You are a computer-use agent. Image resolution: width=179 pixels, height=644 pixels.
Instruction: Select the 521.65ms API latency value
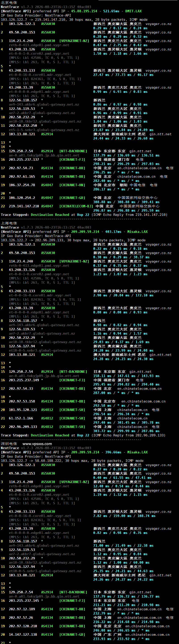click(x=111, y=11)
